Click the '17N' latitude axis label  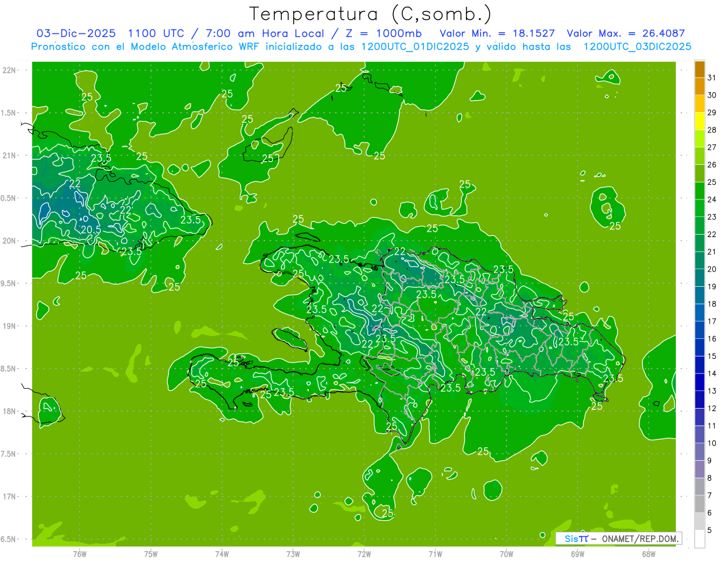[10, 497]
